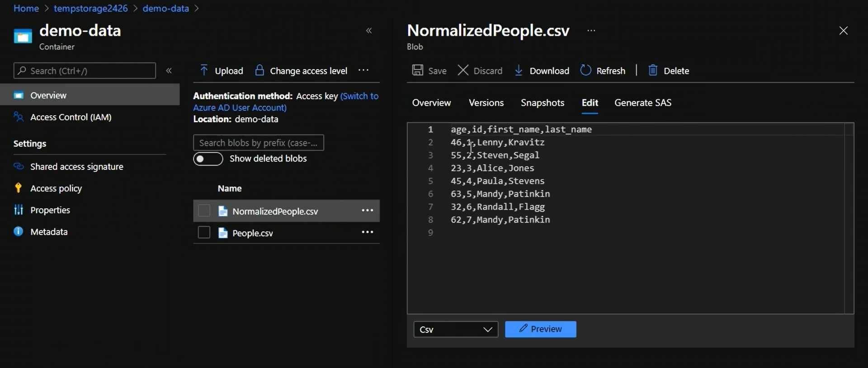Viewport: 868px width, 368px height.
Task: Click the tempstorage2426 breadcrumb link
Action: coord(90,8)
